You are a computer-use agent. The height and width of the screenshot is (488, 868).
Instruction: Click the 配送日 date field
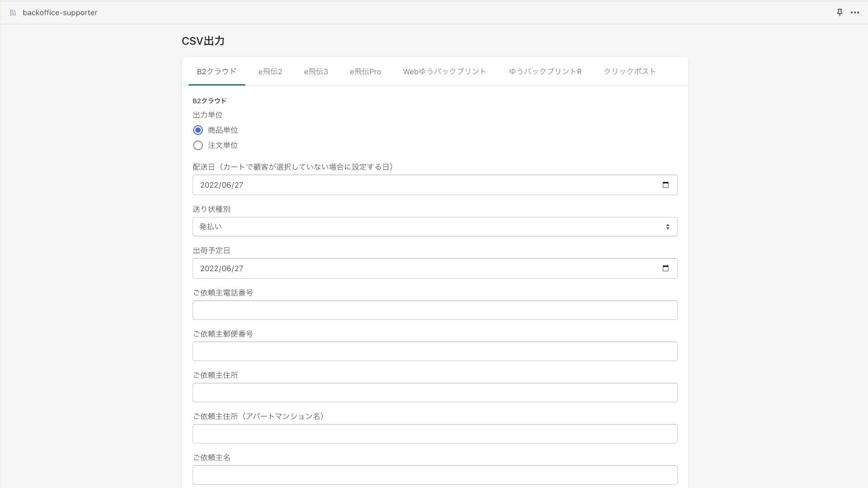pos(435,185)
